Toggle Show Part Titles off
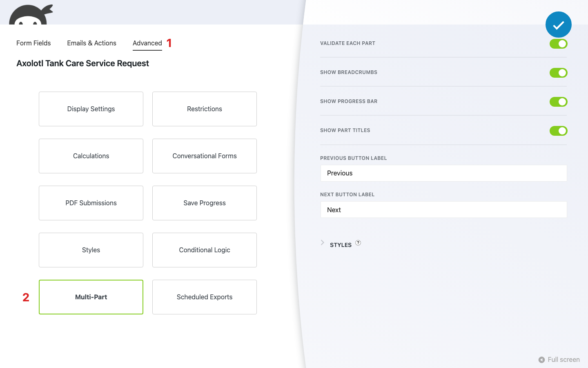The width and height of the screenshot is (588, 368). [558, 131]
